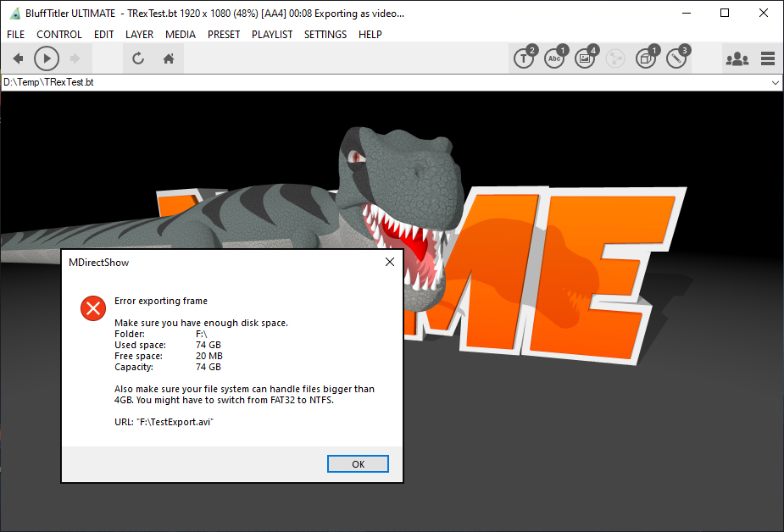Open picture layers icon with badge 4
This screenshot has width=784, height=532.
pos(586,57)
